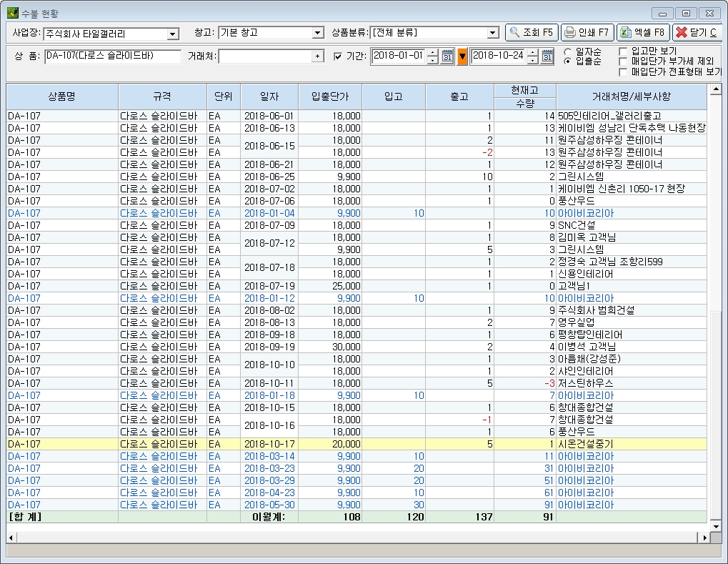Screen dimensions: 728x564
Task: Click the start date field 2018-01-01
Action: [x=399, y=56]
